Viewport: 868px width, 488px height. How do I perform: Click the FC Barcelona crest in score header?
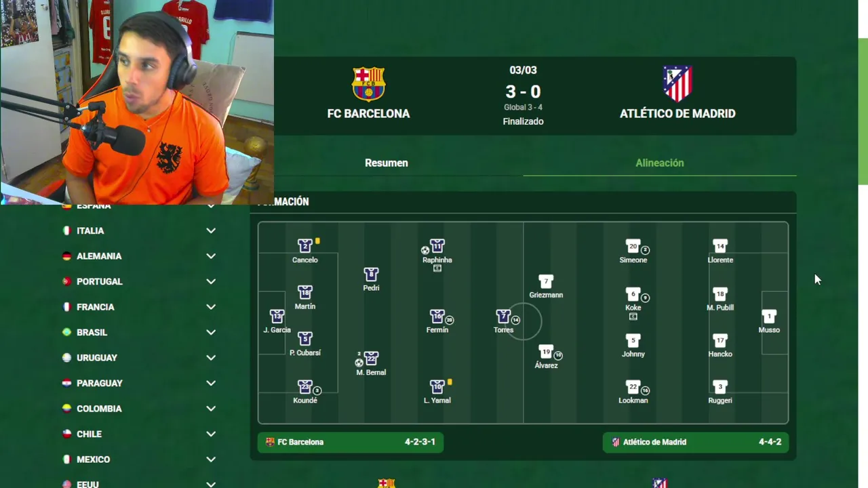368,84
